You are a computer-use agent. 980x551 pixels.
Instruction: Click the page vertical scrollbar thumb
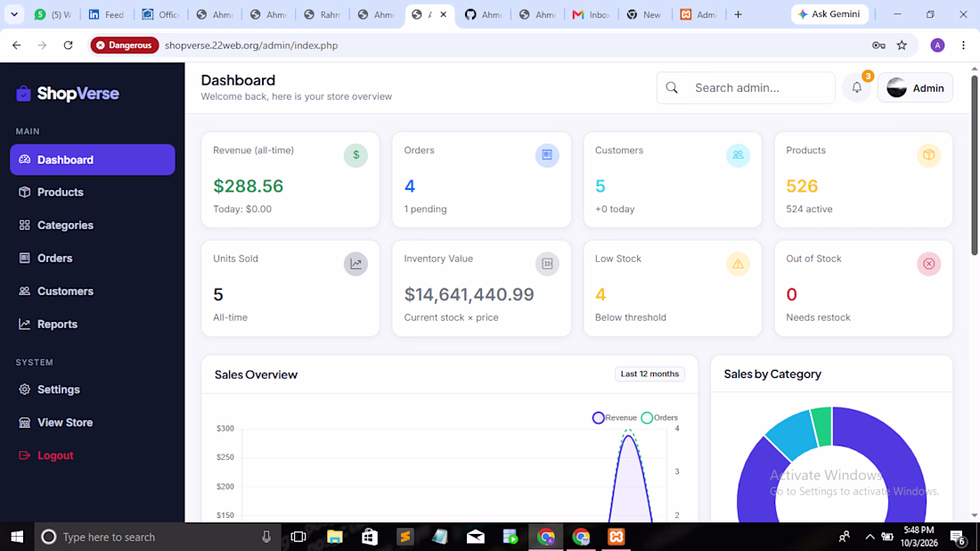coord(974,166)
